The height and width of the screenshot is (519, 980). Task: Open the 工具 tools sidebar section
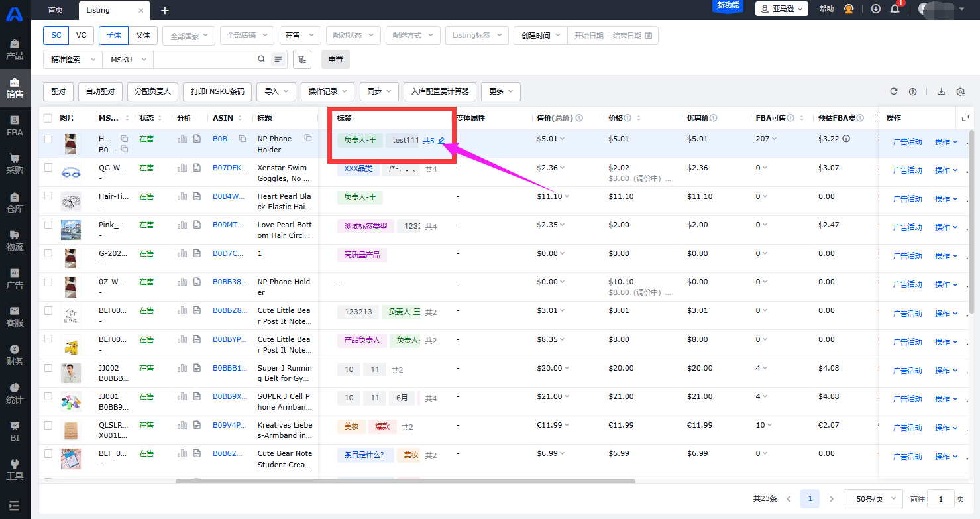click(15, 469)
